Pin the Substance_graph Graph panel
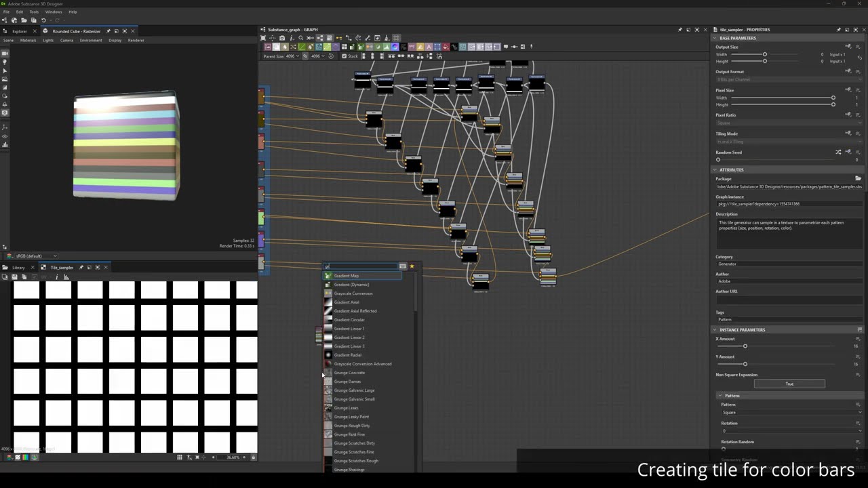The image size is (868, 488). click(680, 30)
